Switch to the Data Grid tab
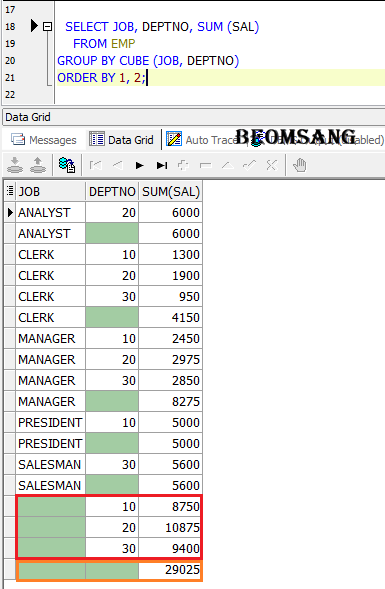This screenshot has height=589, width=385. pos(121,140)
